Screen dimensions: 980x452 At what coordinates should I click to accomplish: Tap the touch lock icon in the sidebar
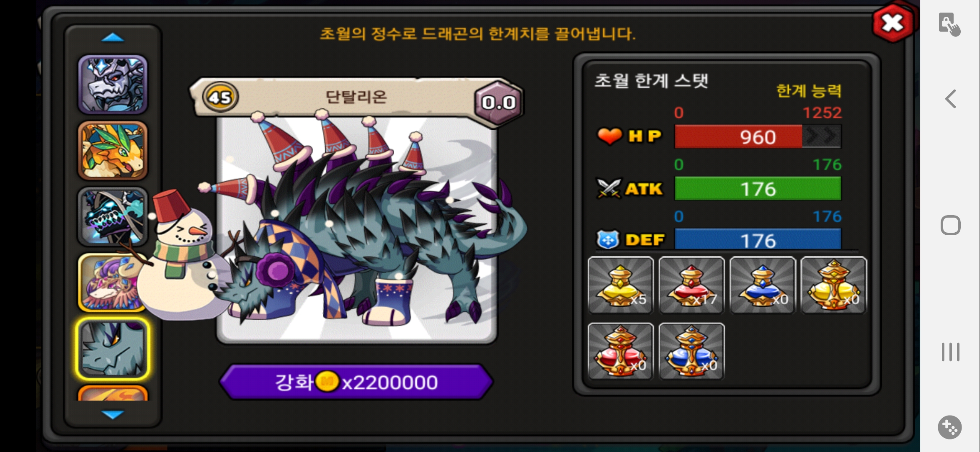point(949,25)
